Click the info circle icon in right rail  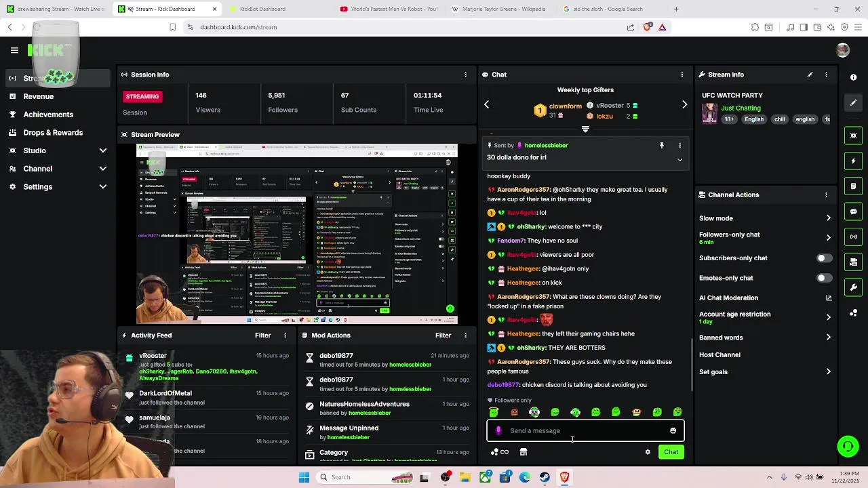click(854, 77)
